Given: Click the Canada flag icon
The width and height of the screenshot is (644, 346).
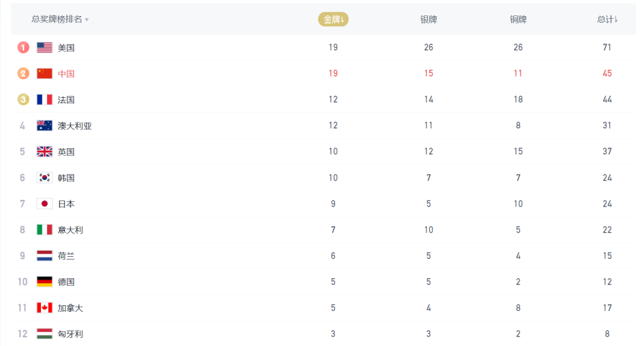Looking at the screenshot, I should click(44, 308).
